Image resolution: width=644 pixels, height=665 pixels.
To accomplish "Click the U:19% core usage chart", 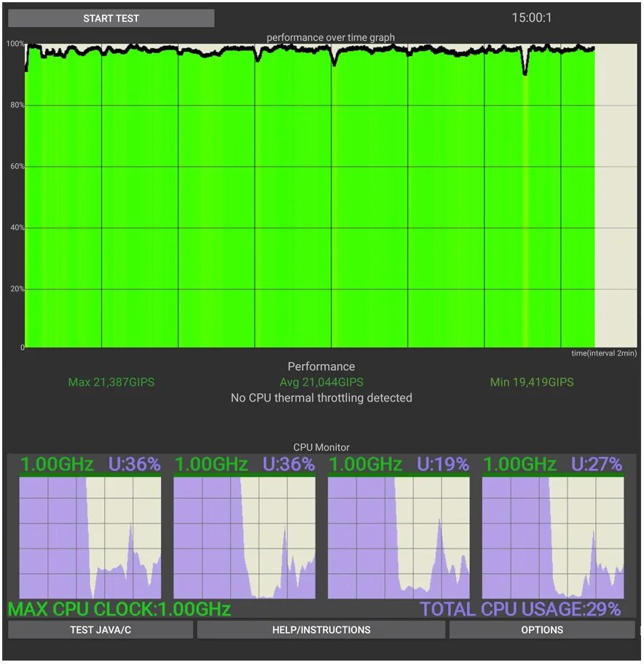I will tap(398, 538).
